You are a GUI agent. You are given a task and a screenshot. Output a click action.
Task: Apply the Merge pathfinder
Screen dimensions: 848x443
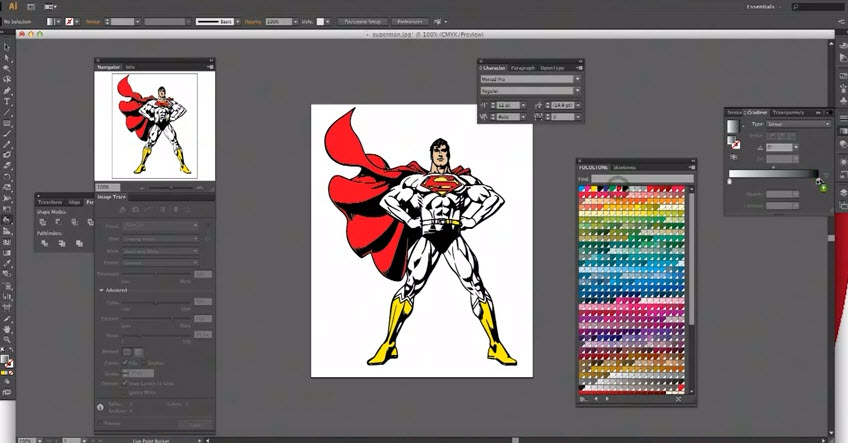point(79,243)
